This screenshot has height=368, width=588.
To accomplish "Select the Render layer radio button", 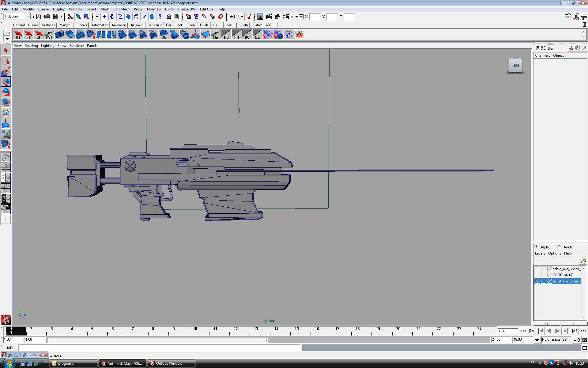I will click(559, 247).
